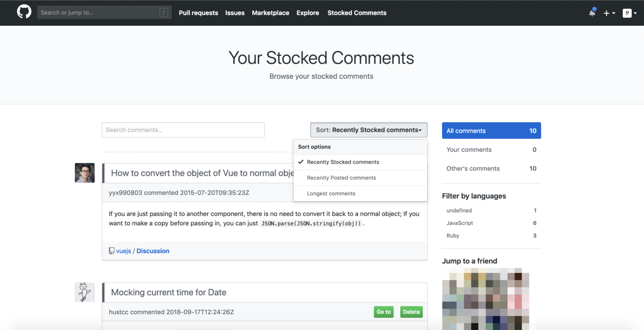This screenshot has width=644, height=330.
Task: Click the repository icon beside vuejs
Action: 112,251
